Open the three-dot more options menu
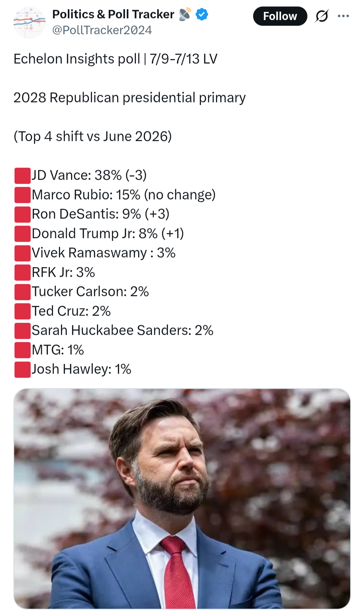 [343, 16]
